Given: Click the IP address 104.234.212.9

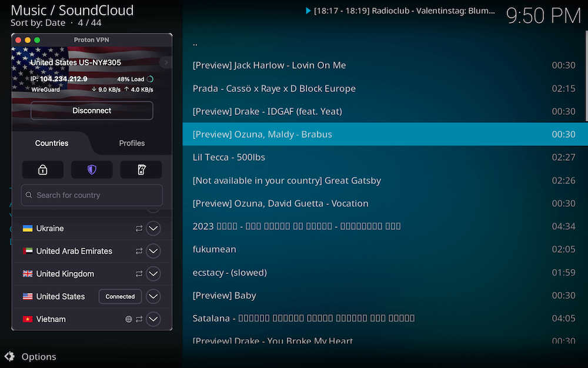Looking at the screenshot, I should [64, 79].
